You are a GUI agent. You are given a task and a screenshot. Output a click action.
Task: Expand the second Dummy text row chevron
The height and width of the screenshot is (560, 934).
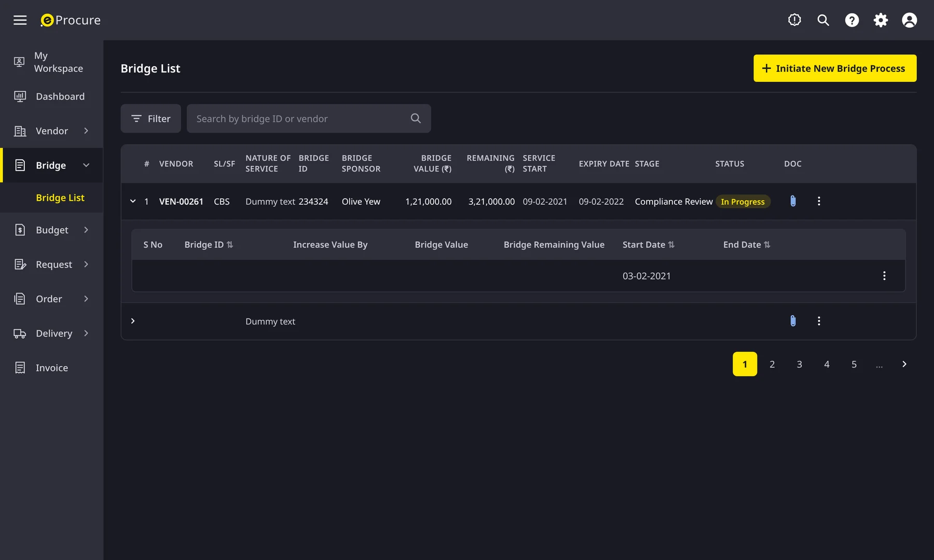pyautogui.click(x=133, y=321)
